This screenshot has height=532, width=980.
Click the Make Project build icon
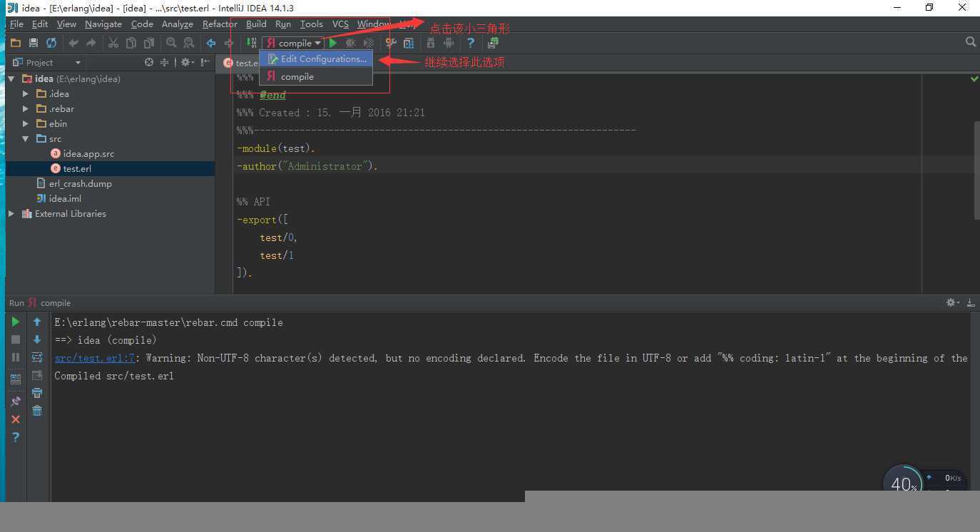coord(251,43)
